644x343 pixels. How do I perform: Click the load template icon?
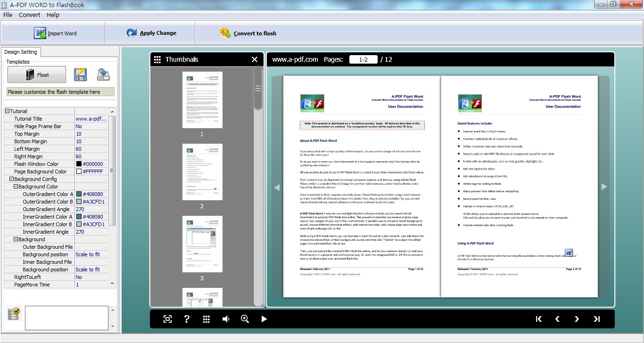coord(103,74)
